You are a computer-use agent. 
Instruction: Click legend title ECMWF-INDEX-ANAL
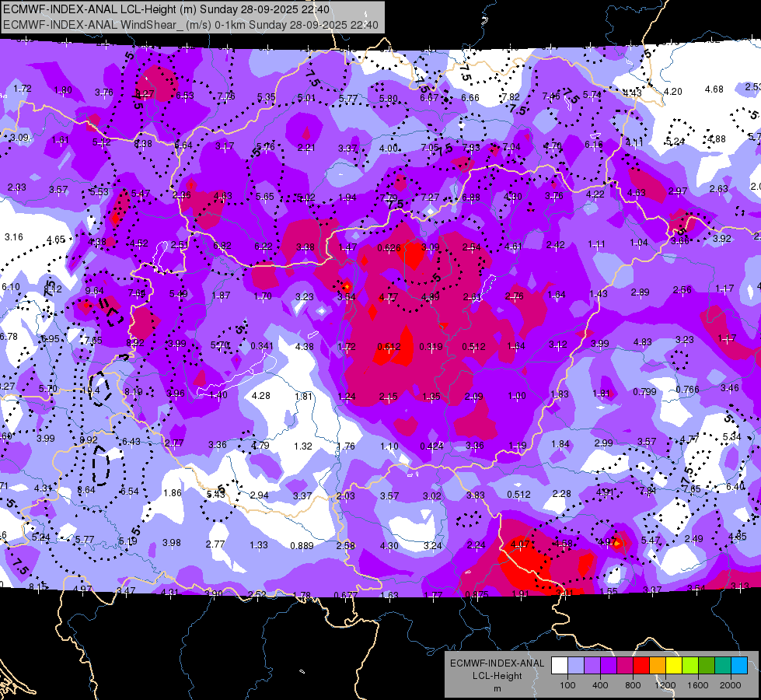click(497, 663)
